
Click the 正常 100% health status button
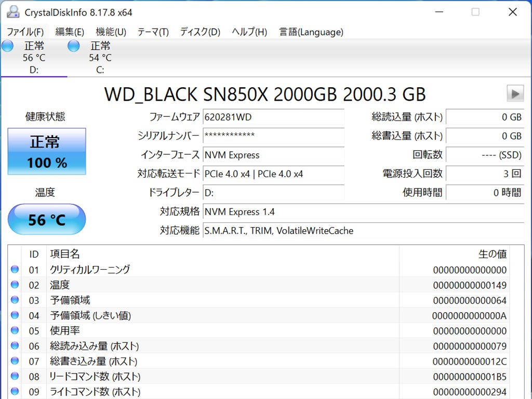pyautogui.click(x=47, y=151)
